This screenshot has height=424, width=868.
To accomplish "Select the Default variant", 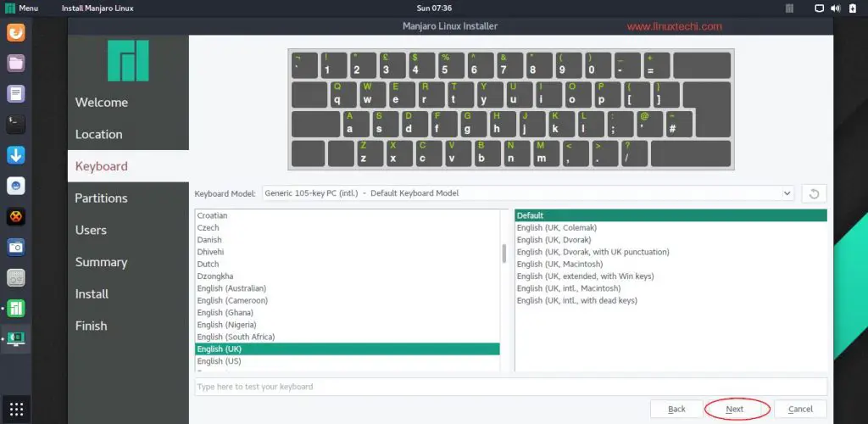I will pos(671,215).
